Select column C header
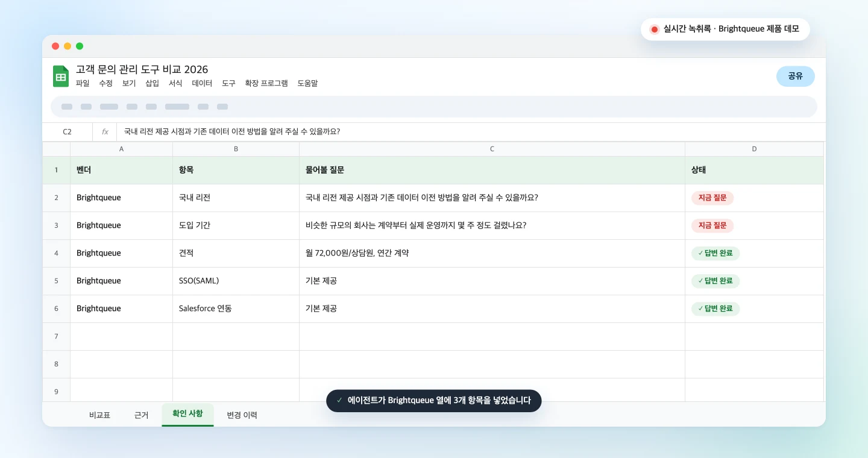This screenshot has height=458, width=868. (492, 149)
